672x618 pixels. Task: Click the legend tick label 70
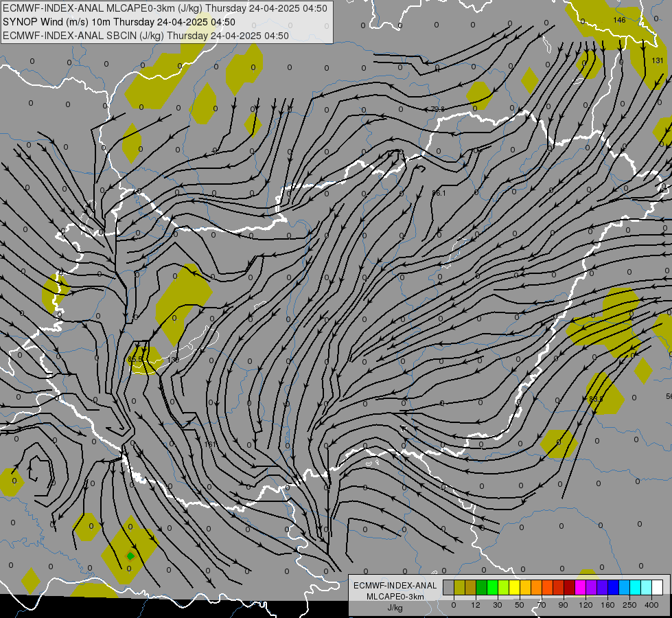tap(542, 605)
